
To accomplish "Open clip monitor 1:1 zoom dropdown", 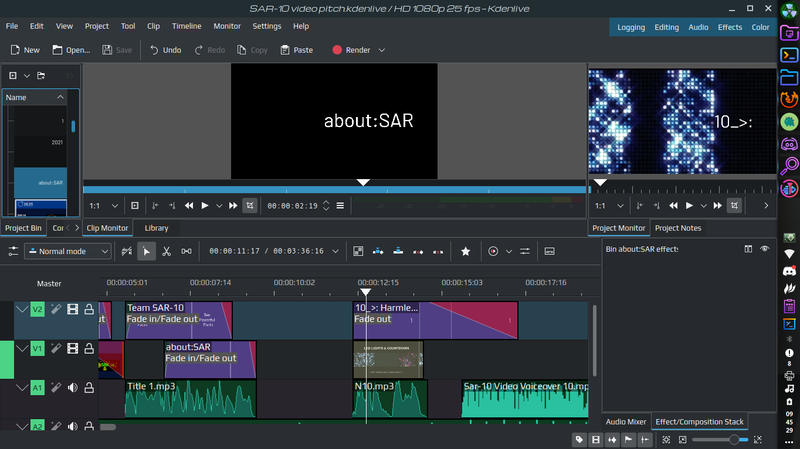I will (104, 206).
